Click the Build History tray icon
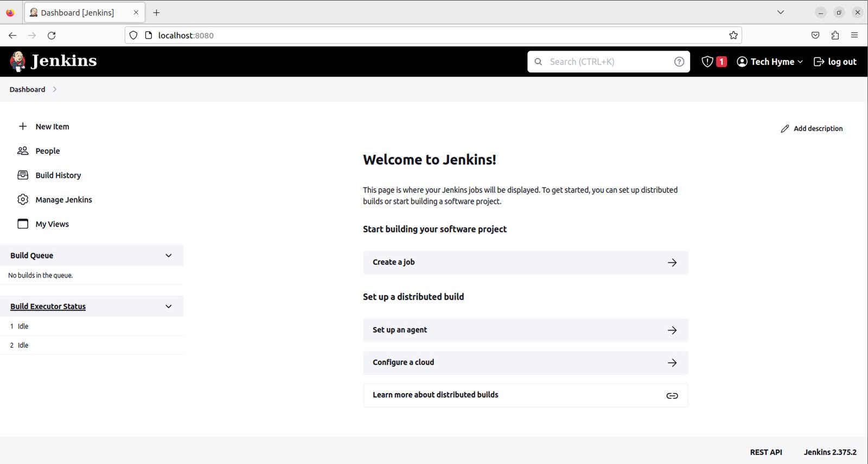Viewport: 868px width, 464px height. [23, 175]
